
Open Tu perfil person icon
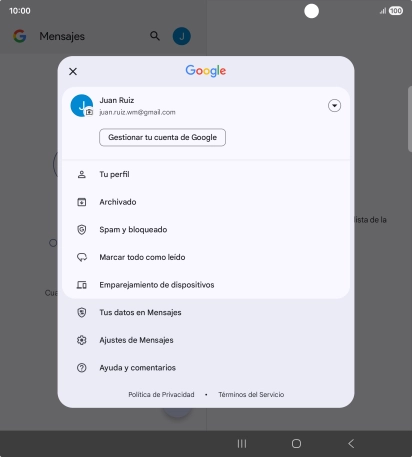coord(82,174)
